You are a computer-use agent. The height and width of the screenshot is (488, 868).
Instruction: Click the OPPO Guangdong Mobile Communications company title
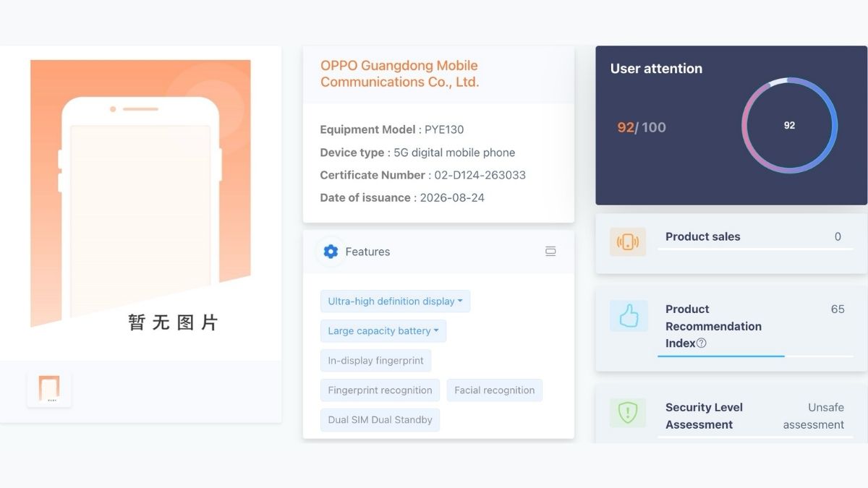400,74
